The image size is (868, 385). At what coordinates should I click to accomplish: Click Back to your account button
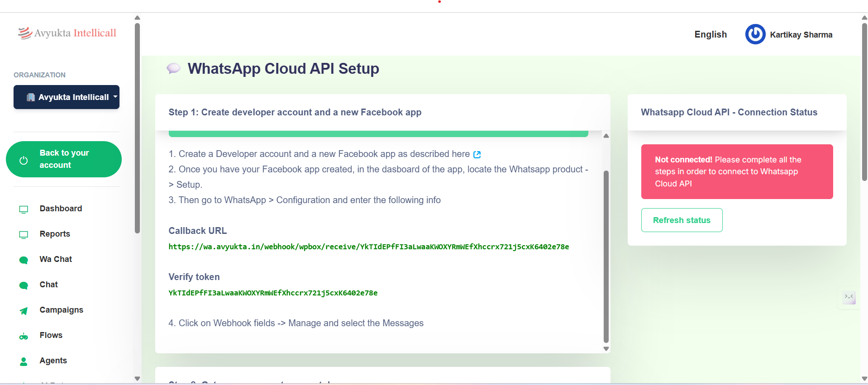click(64, 159)
